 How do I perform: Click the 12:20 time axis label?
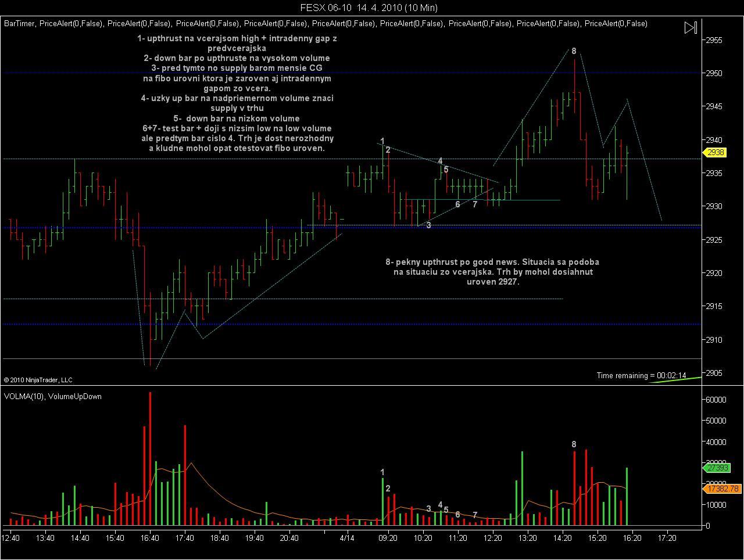click(492, 538)
